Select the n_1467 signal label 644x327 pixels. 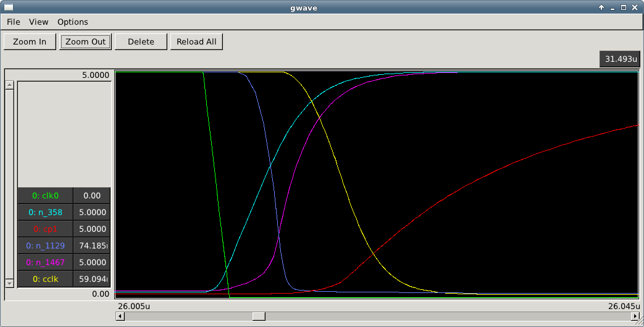(x=45, y=263)
